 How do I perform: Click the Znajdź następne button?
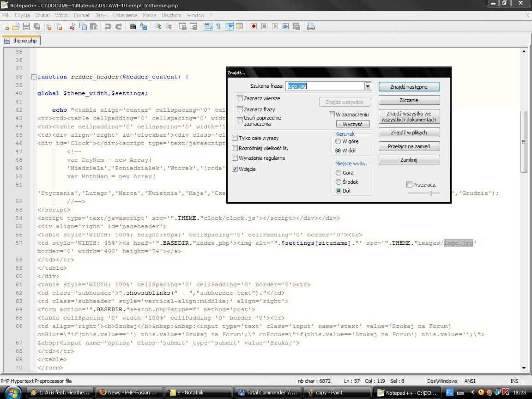pos(409,87)
